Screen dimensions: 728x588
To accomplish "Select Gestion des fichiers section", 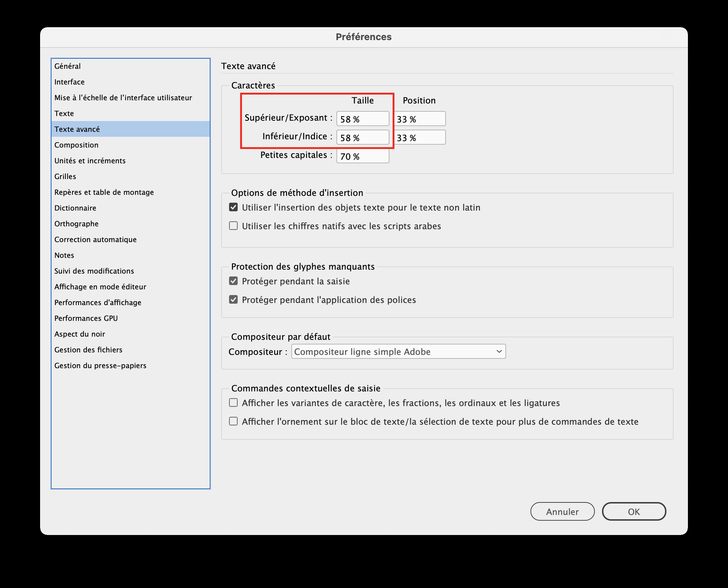I will [x=88, y=350].
